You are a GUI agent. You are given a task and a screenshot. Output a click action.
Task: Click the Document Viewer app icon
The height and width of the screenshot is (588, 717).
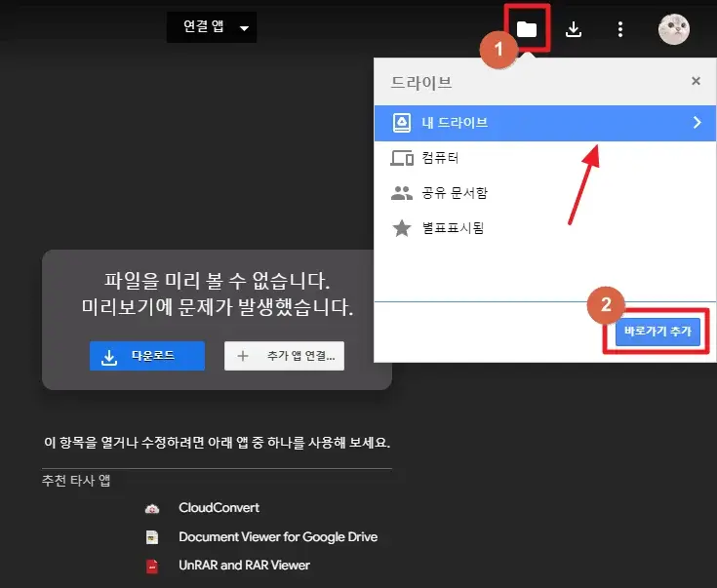tap(152, 537)
